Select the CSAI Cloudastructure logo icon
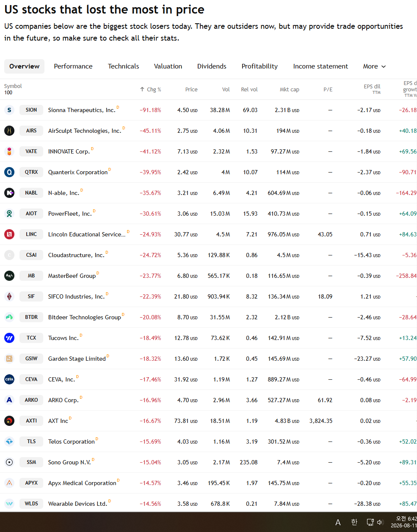This screenshot has height=532, width=417. click(x=9, y=255)
